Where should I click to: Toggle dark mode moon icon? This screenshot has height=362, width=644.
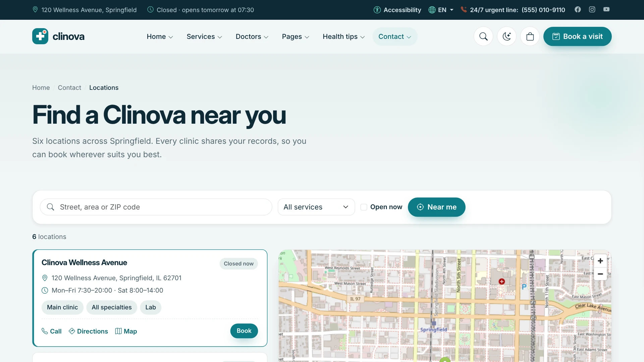click(x=506, y=36)
